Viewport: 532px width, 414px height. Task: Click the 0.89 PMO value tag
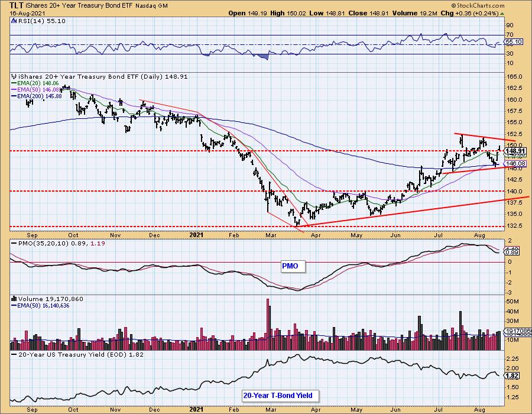point(512,252)
